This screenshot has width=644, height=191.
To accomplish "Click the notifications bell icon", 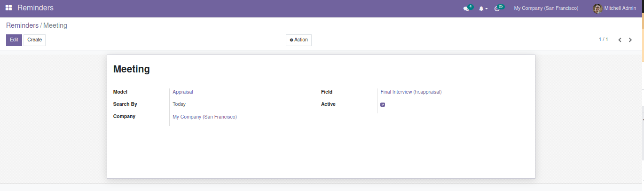I will tap(481, 8).
